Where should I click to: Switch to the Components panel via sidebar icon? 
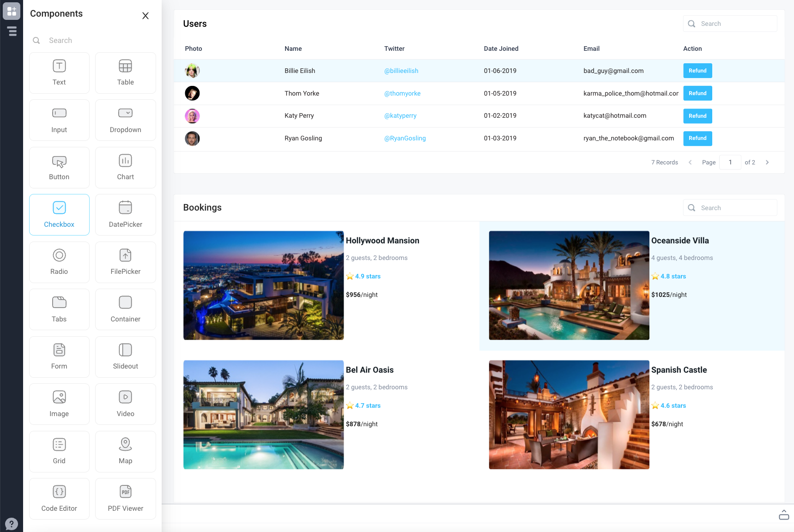pyautogui.click(x=12, y=11)
